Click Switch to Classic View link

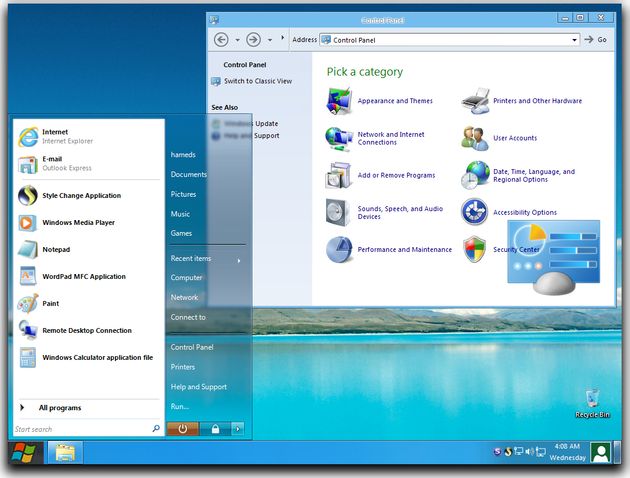(x=258, y=81)
